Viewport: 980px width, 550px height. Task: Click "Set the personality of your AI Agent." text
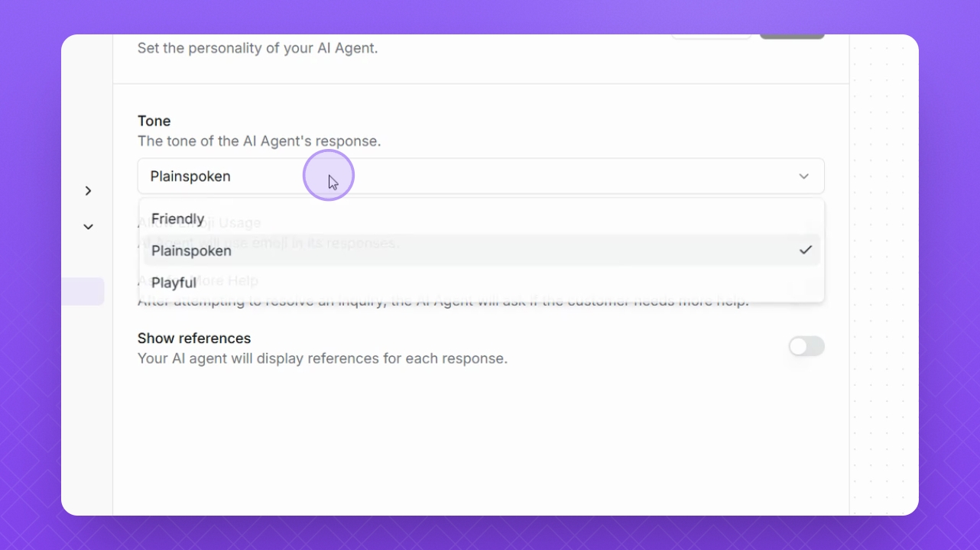258,48
